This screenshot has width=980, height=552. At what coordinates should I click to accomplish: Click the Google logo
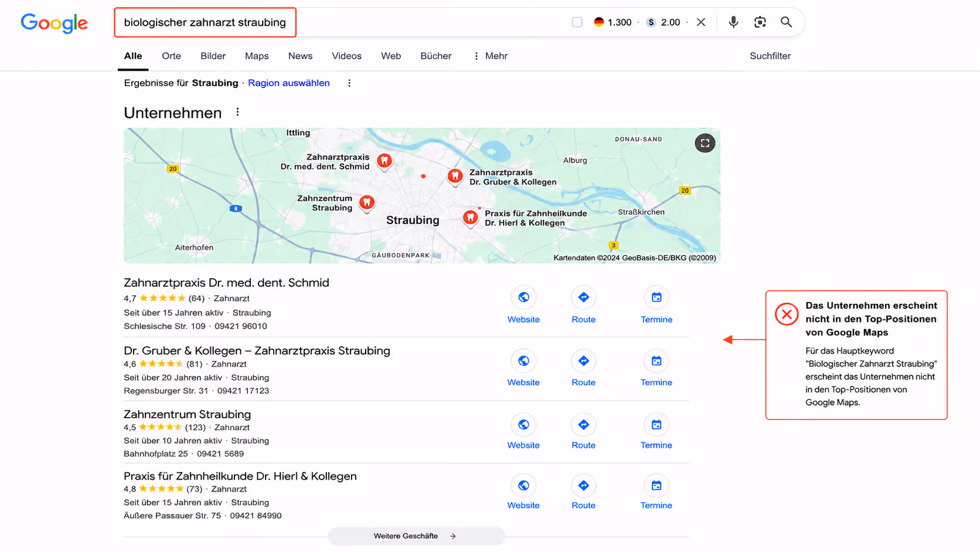pyautogui.click(x=54, y=23)
